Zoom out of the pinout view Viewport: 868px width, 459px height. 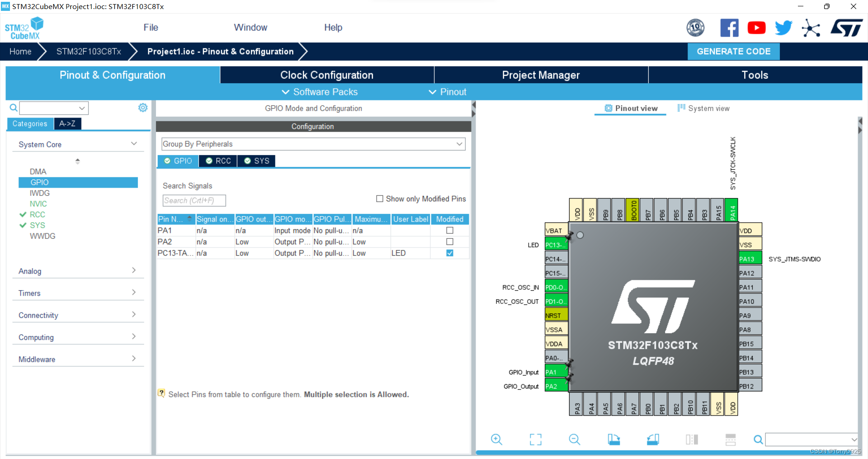[574, 439]
